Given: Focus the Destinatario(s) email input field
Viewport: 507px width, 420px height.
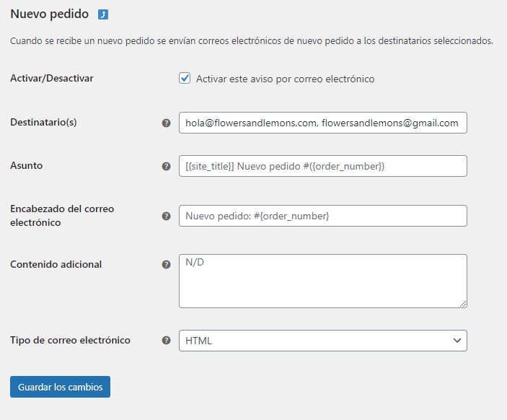Looking at the screenshot, I should tap(322, 123).
